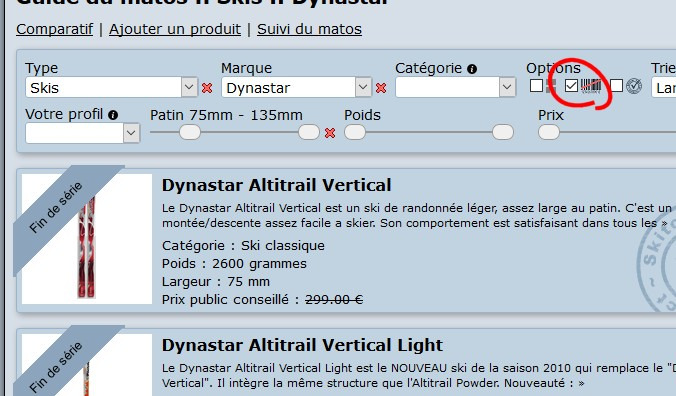
Task: Click 'Catégorie : Ski classique' text
Action: (243, 246)
